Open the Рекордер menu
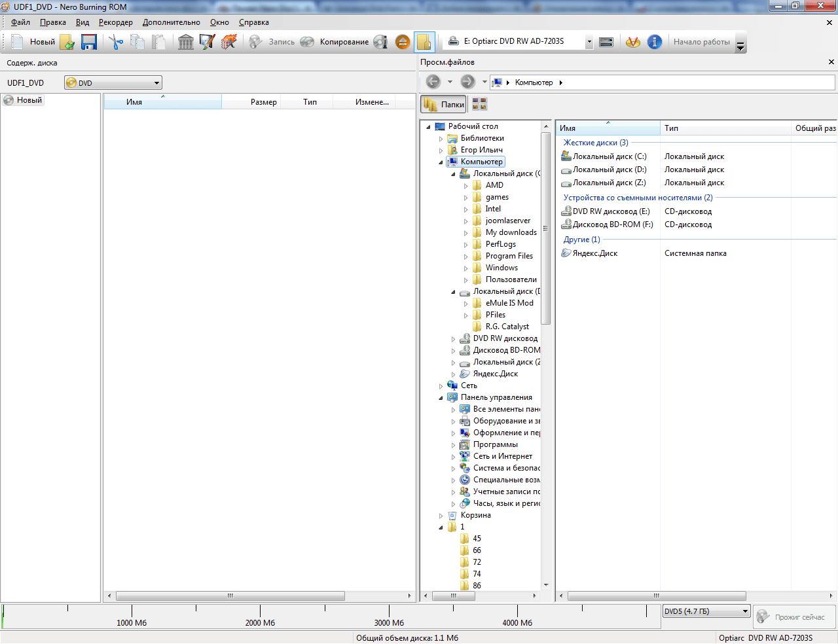This screenshot has height=644, width=838. [115, 22]
